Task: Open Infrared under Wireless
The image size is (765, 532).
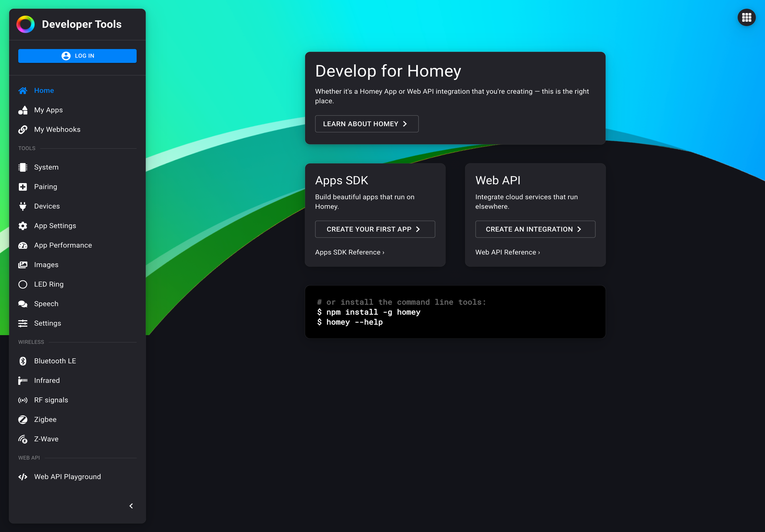Action: (77, 380)
